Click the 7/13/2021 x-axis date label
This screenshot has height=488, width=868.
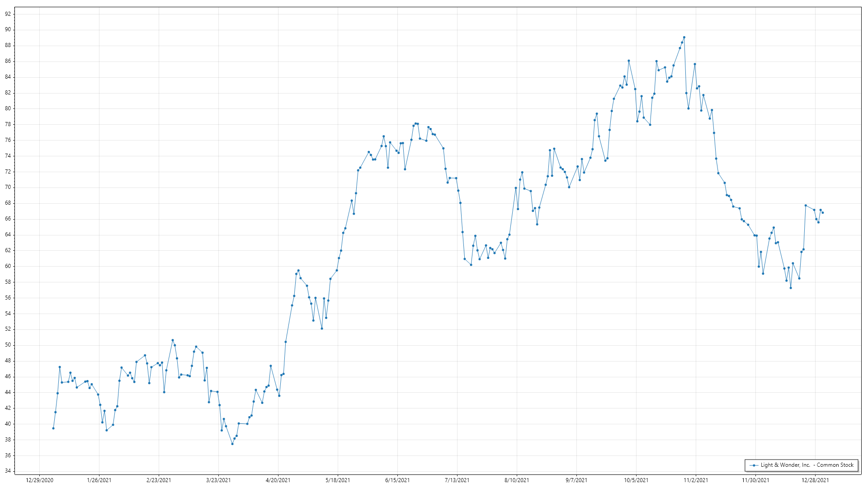click(x=457, y=480)
